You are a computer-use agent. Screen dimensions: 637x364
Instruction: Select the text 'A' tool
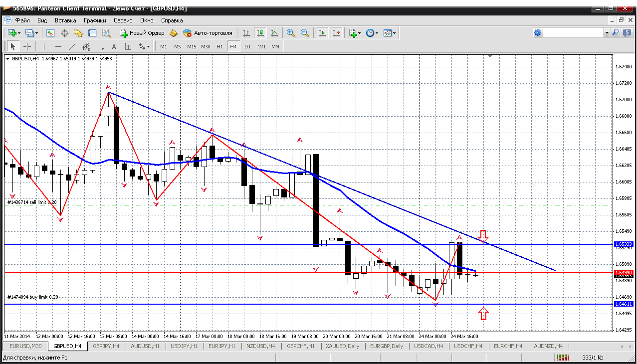(114, 46)
